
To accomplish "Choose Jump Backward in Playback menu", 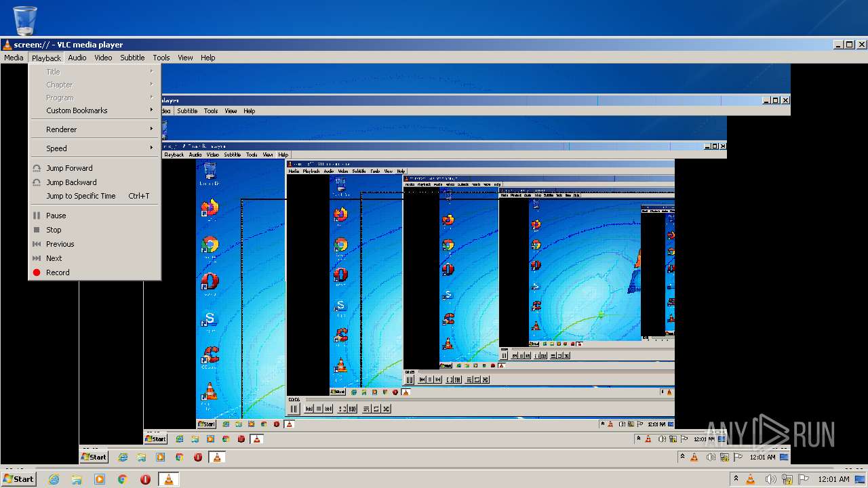I will click(94, 182).
